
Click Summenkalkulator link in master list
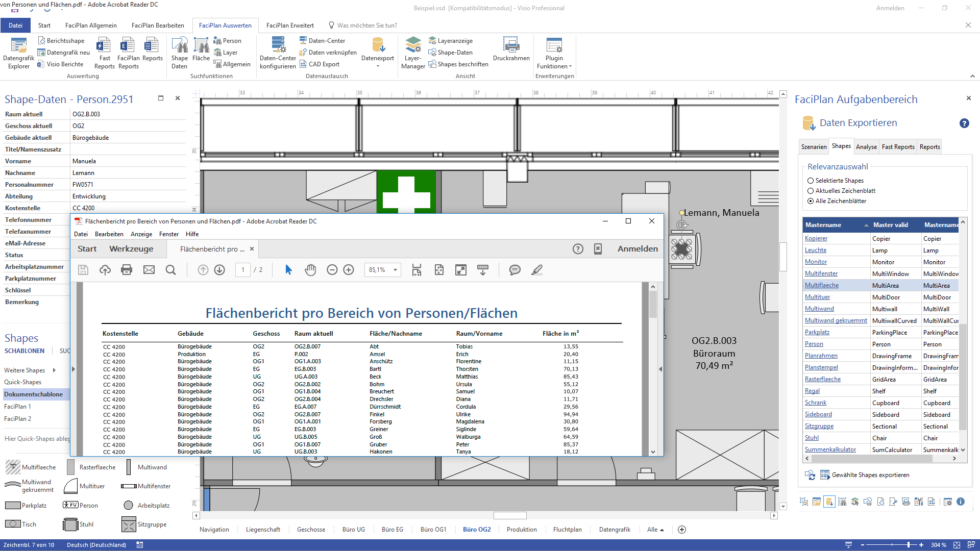830,449
